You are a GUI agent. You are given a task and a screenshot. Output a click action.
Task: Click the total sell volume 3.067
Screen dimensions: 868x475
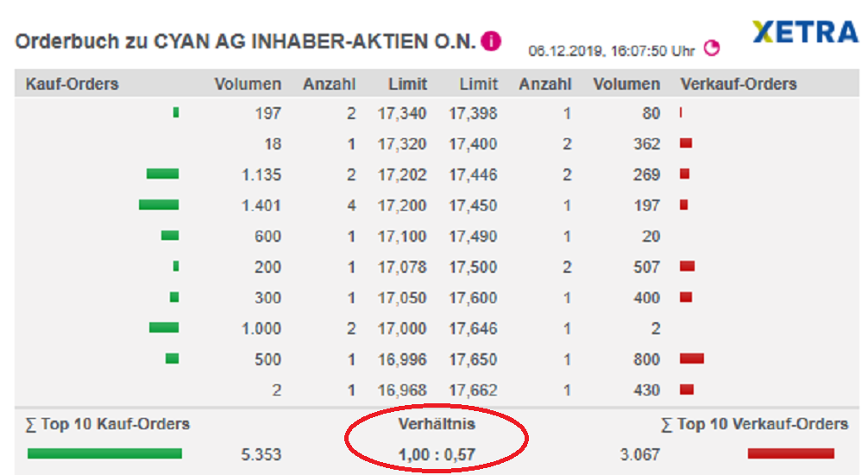pos(639,454)
